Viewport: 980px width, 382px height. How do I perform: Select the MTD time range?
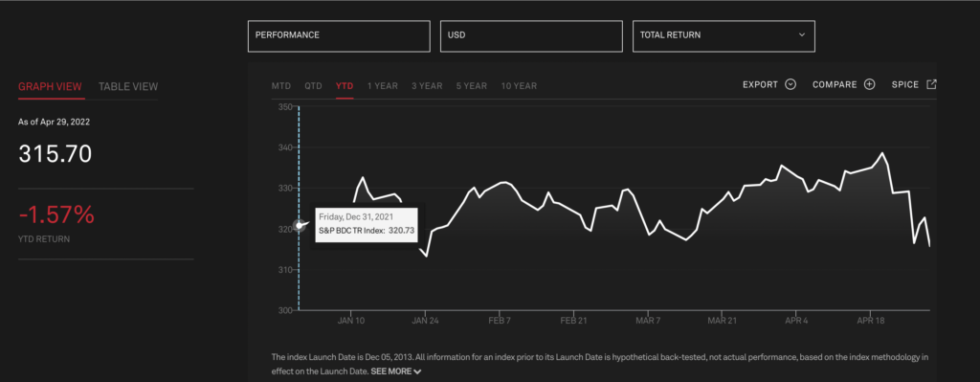point(281,85)
